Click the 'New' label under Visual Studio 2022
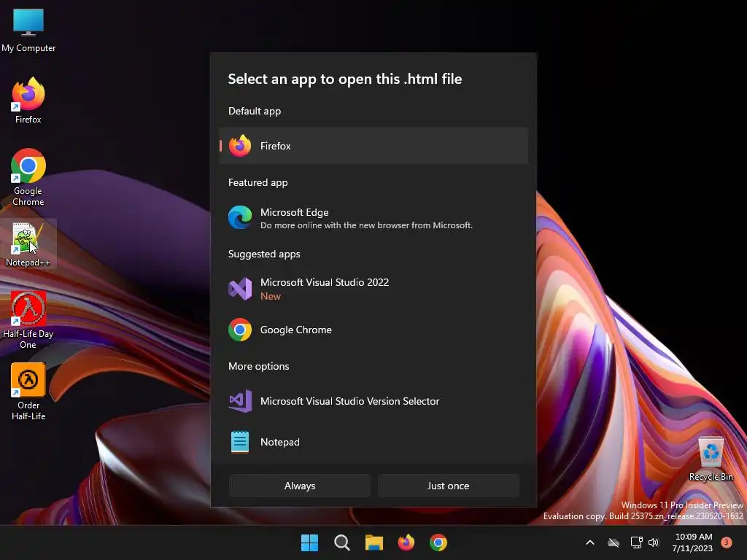Screen dimensions: 747x560 [271, 296]
